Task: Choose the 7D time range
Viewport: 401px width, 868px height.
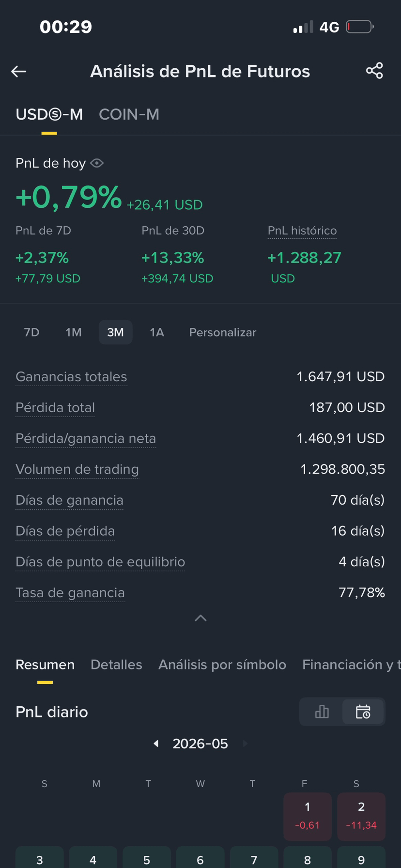Action: coord(31,332)
